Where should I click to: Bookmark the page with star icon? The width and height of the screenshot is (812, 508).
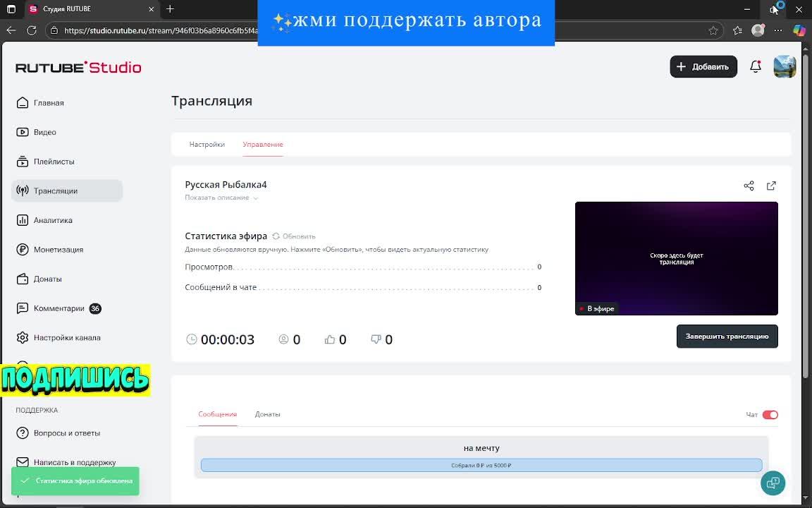click(x=713, y=30)
